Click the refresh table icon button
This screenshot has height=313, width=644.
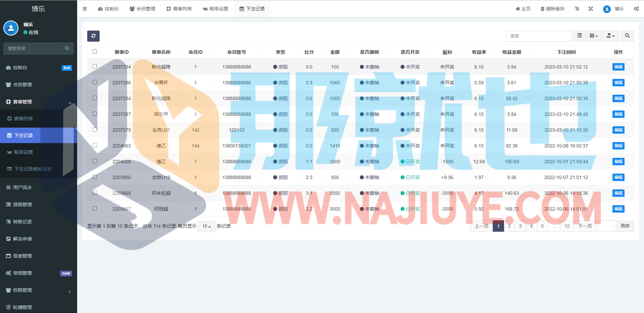click(93, 36)
